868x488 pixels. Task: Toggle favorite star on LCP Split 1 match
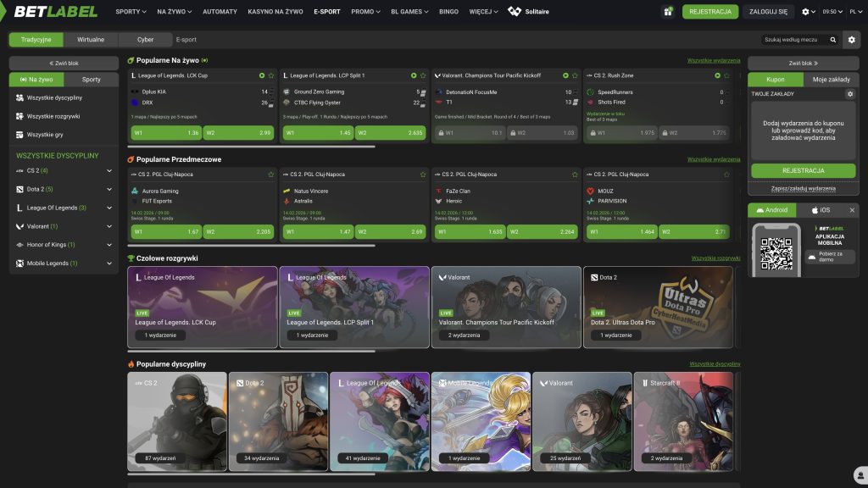pos(423,75)
